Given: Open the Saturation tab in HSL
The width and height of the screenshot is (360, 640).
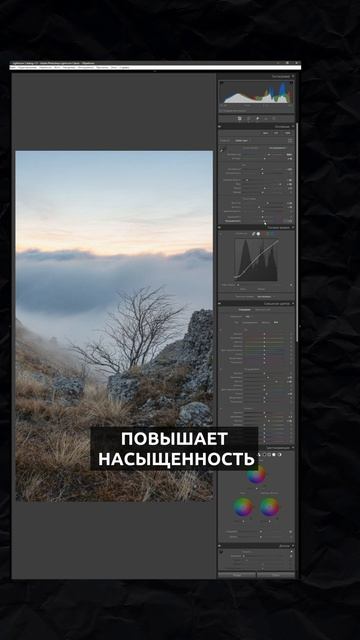Looking at the screenshot, I should 250,322.
